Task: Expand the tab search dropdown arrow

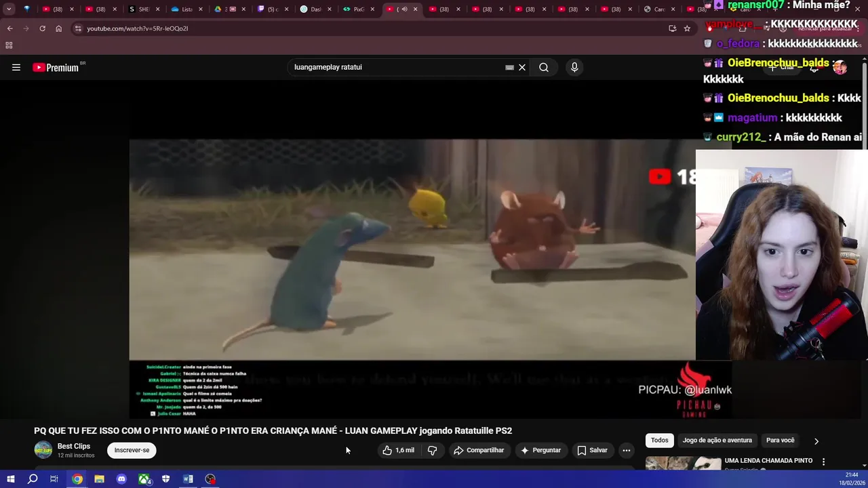Action: pyautogui.click(x=9, y=9)
